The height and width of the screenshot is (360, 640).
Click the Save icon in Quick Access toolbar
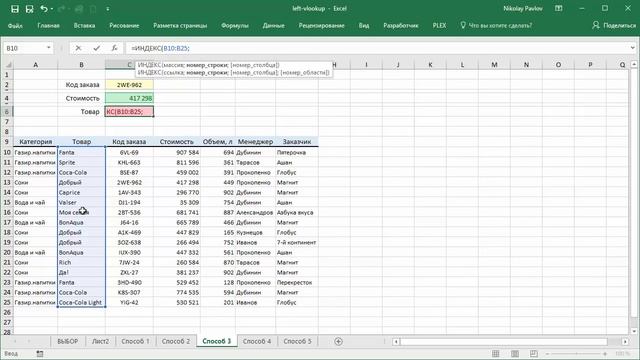[15, 9]
